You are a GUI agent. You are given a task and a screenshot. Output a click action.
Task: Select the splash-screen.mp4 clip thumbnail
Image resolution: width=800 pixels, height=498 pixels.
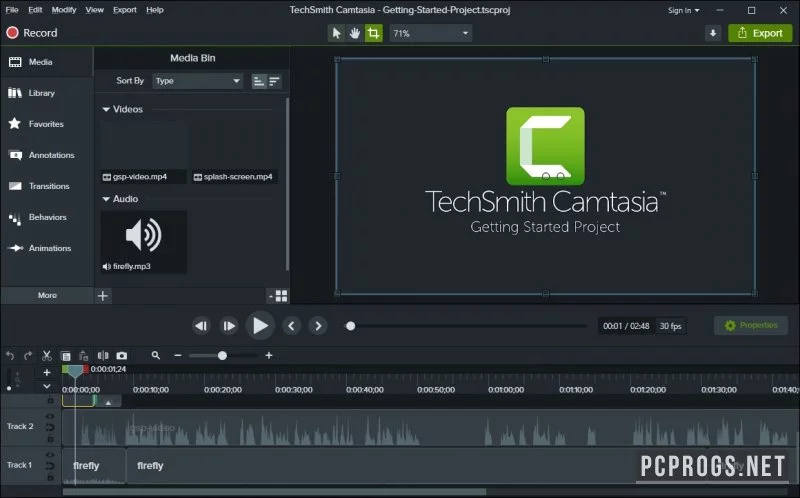click(x=235, y=152)
